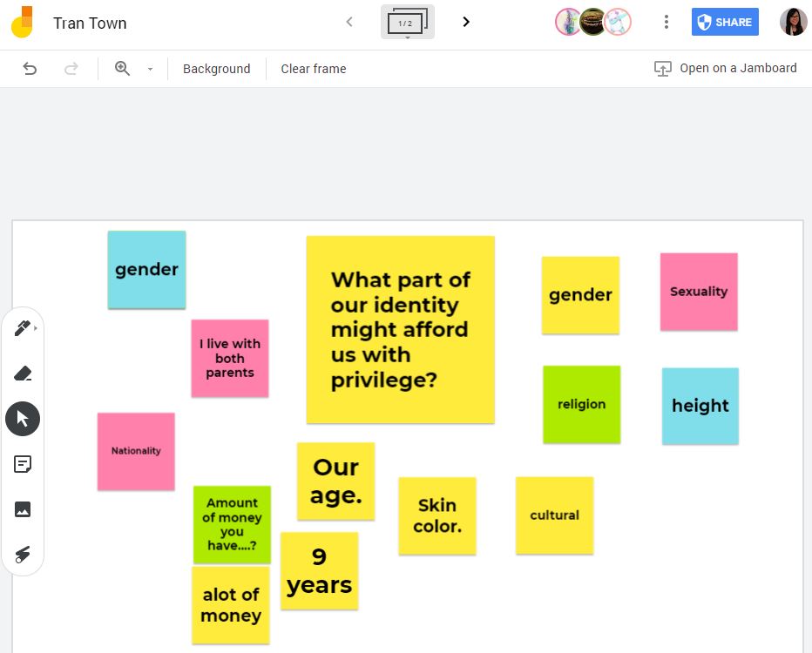Select the Eraser tool
812x653 pixels.
click(23, 374)
